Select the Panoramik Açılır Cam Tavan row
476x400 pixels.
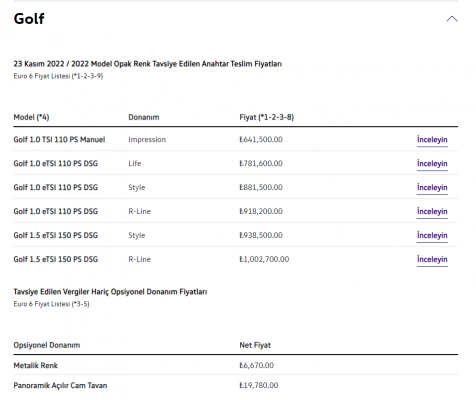pos(235,385)
